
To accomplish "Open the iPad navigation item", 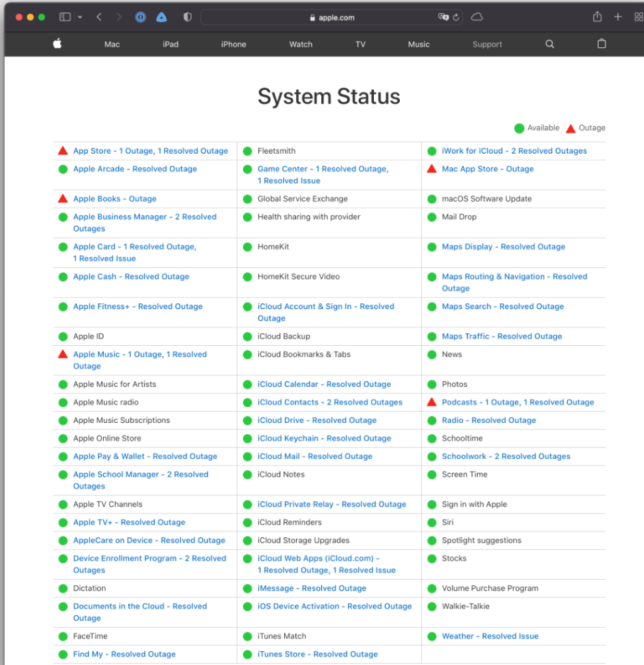I will pos(170,44).
